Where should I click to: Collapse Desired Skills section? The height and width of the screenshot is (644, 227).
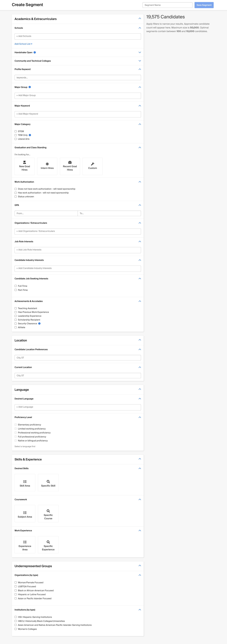click(x=140, y=469)
